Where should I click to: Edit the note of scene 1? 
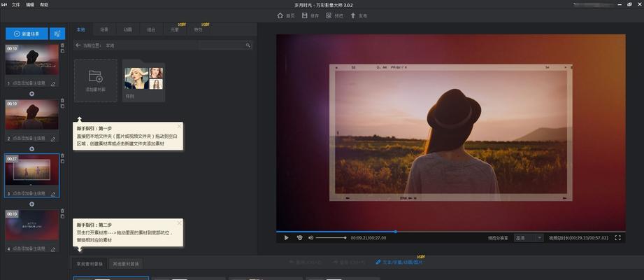(x=52, y=83)
